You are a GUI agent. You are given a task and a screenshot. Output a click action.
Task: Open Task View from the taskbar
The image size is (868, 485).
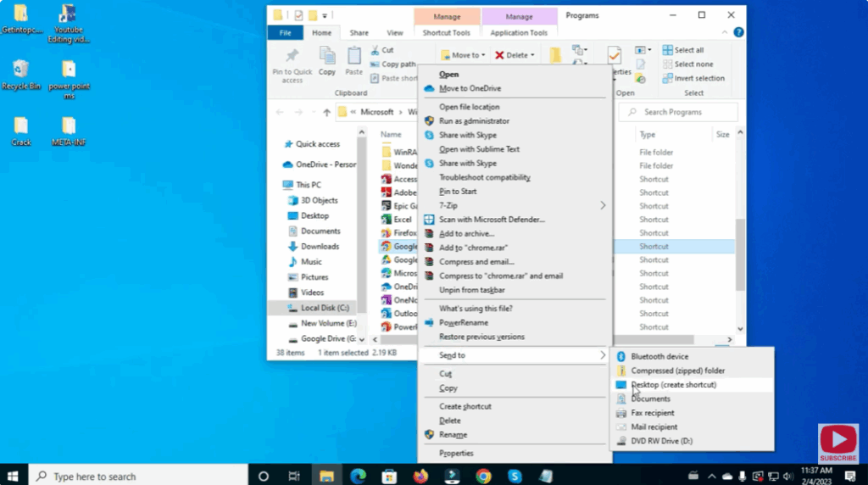294,477
